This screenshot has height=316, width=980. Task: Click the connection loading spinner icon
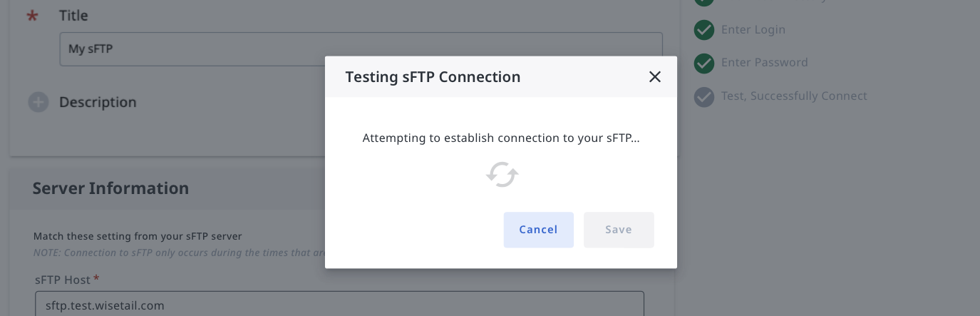click(502, 175)
